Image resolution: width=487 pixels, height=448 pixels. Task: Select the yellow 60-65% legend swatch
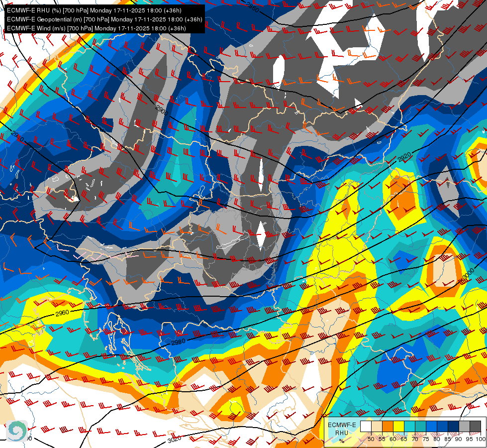coord(398,426)
